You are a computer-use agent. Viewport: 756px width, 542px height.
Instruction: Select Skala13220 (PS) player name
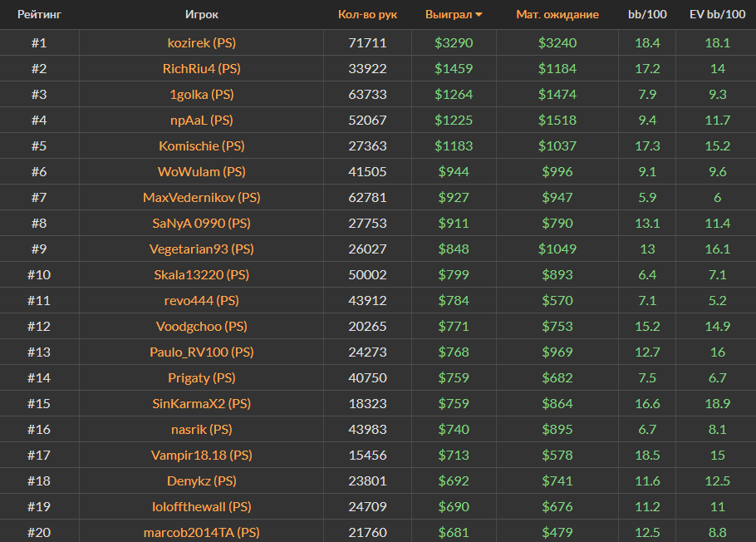click(202, 274)
